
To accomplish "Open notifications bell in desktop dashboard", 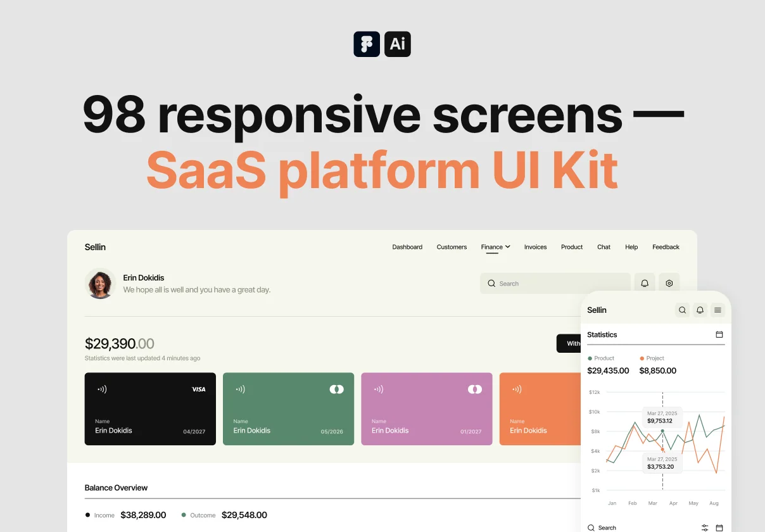I will (645, 283).
